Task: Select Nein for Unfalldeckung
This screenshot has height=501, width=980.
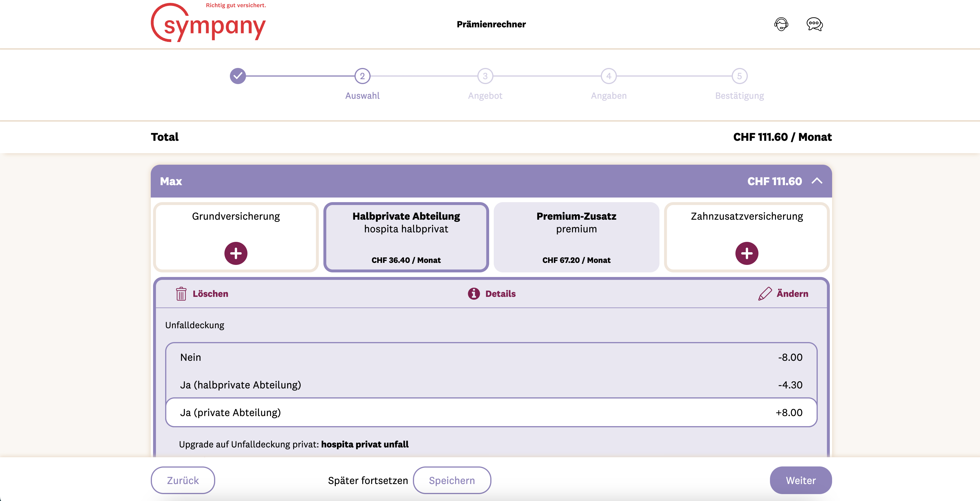Action: tap(491, 357)
